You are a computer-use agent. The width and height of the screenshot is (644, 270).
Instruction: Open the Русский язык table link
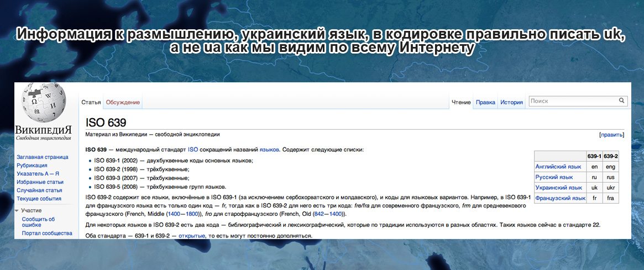pos(554,177)
